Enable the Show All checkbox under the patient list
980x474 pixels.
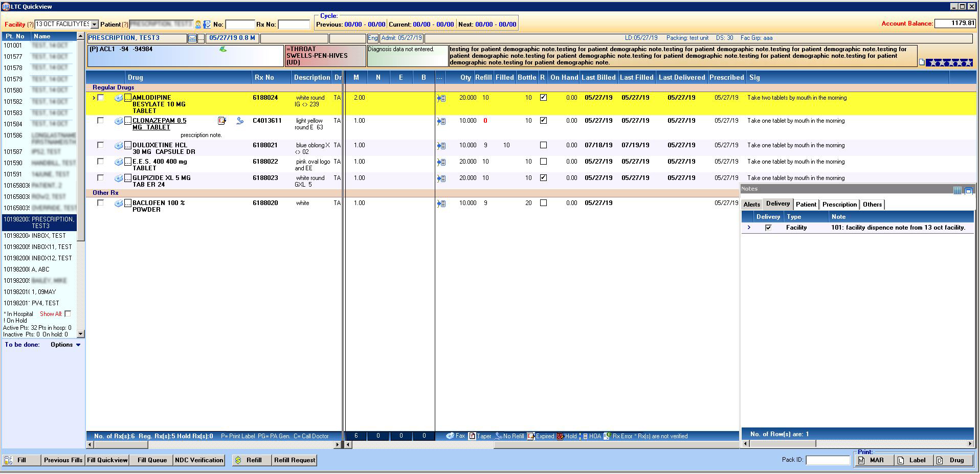(68, 314)
